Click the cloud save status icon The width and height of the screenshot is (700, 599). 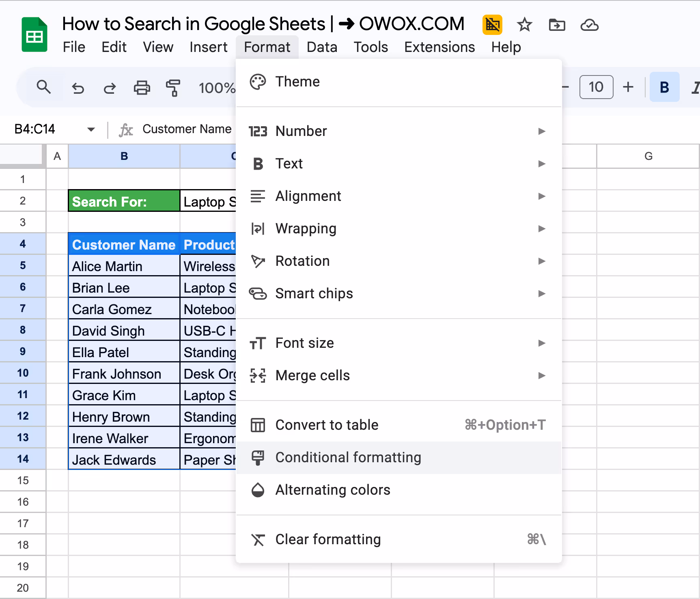pos(589,25)
